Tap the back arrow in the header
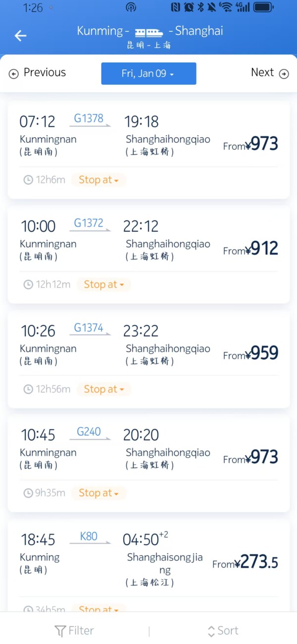This screenshot has width=297, height=644. [x=20, y=35]
